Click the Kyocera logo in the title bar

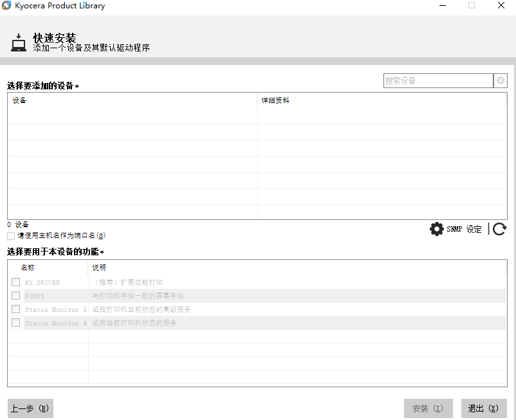6,6
